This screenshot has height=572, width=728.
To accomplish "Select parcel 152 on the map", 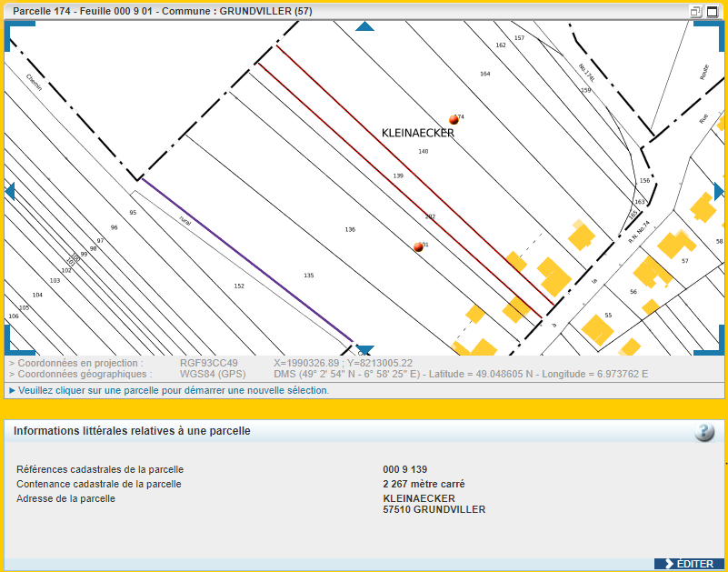I will click(x=239, y=286).
